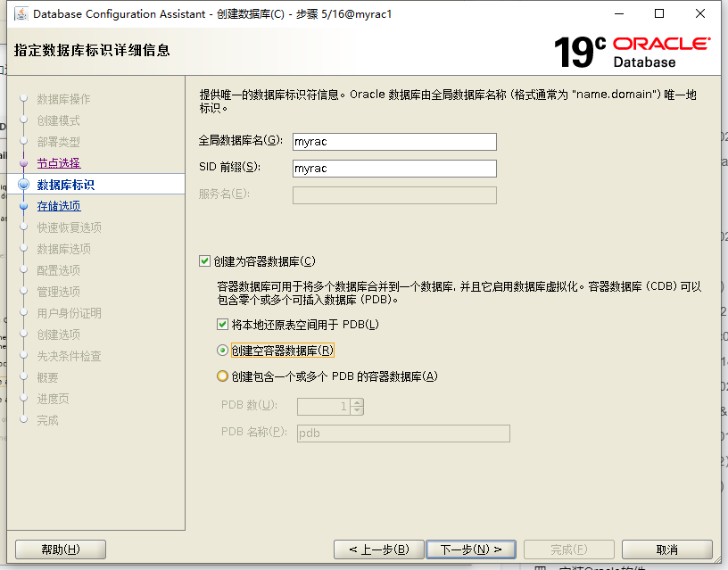The width and height of the screenshot is (728, 570).
Task: Click the 完成 step in sidebar
Action: coord(48,420)
